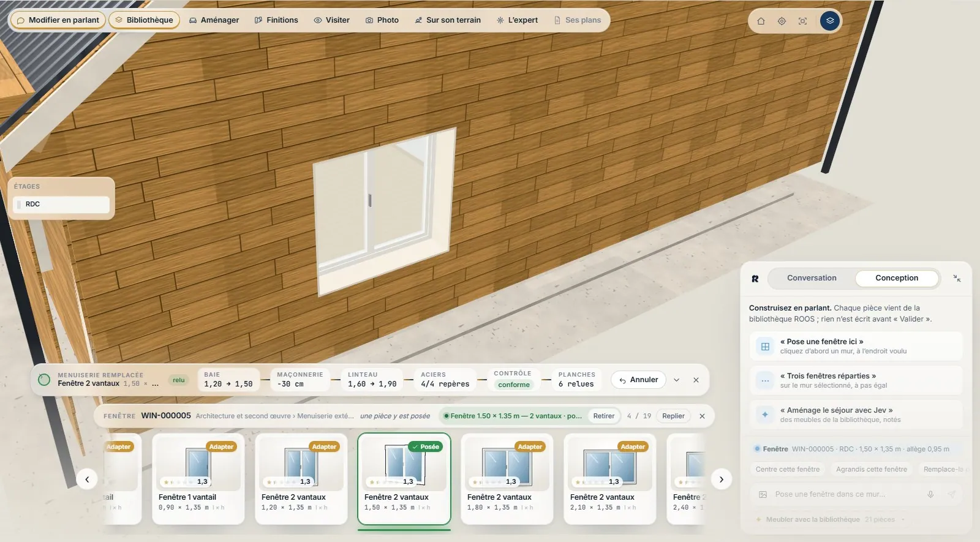
Task: Switch to Visiter mode
Action: (331, 20)
